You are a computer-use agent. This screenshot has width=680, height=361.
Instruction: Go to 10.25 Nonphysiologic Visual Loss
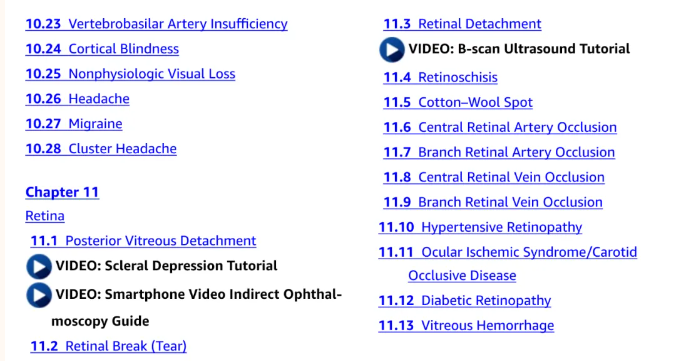131,74
